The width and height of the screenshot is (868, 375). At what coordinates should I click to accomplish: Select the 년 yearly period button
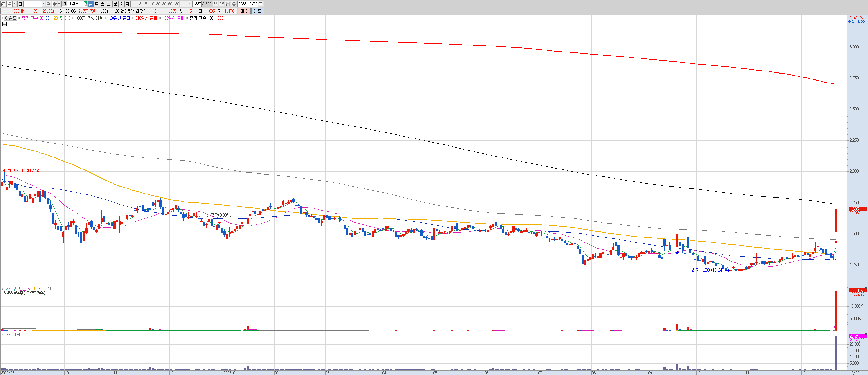tap(109, 4)
